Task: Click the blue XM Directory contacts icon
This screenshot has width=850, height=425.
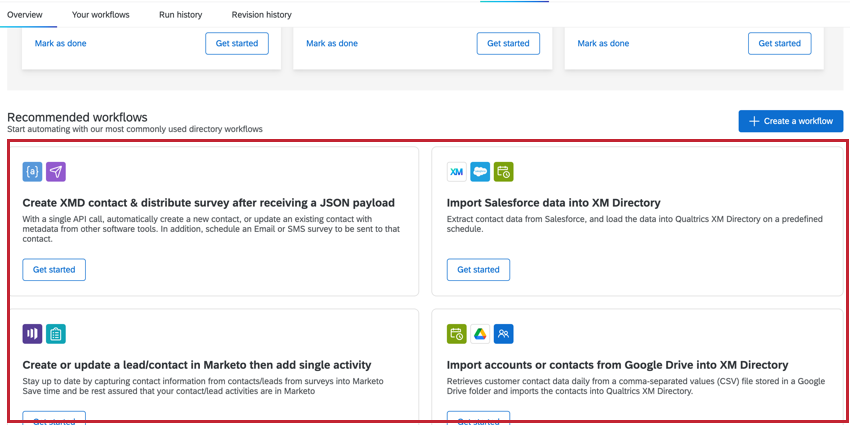Action: click(504, 334)
